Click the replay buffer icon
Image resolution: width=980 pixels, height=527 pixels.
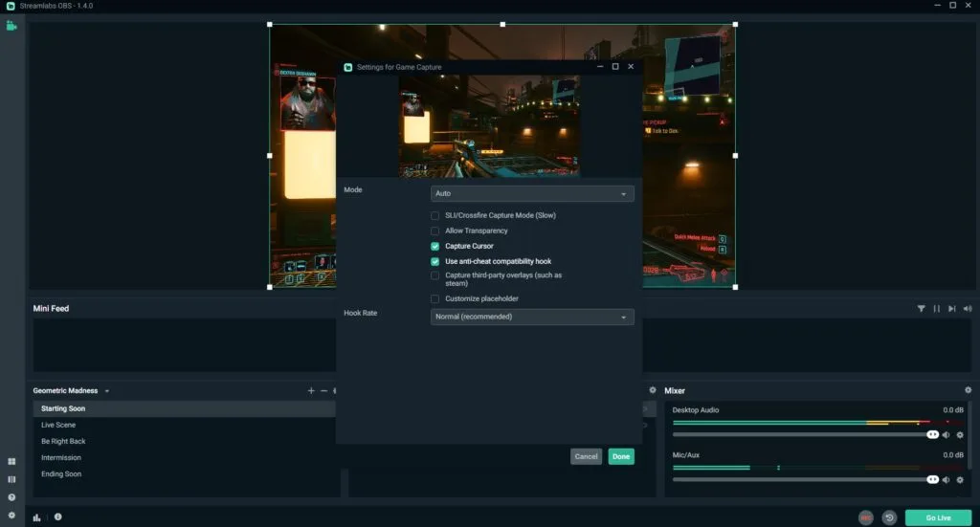889,517
